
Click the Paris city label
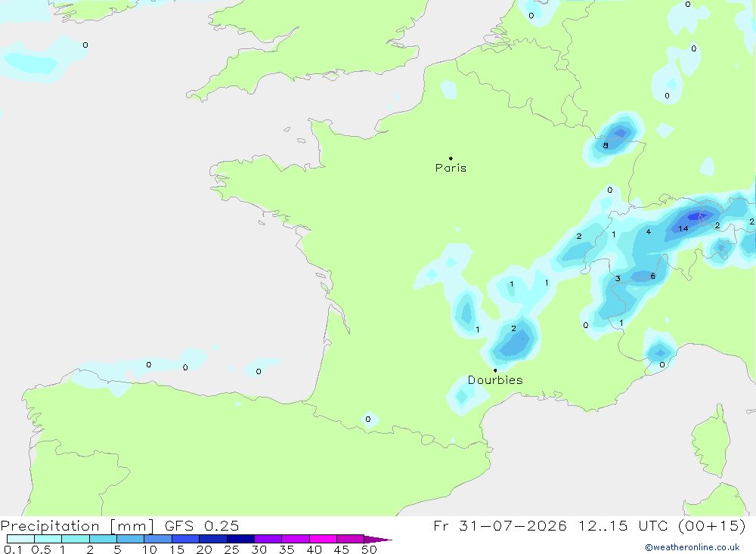point(451,168)
